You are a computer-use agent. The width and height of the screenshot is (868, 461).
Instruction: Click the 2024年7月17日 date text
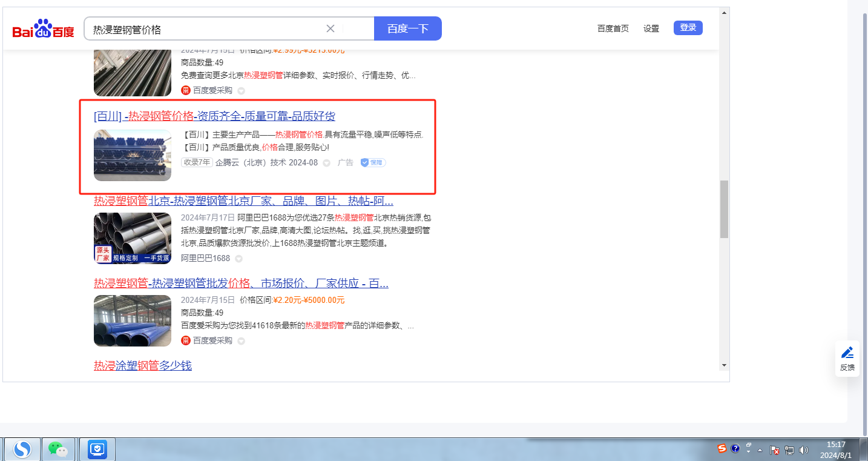208,217
